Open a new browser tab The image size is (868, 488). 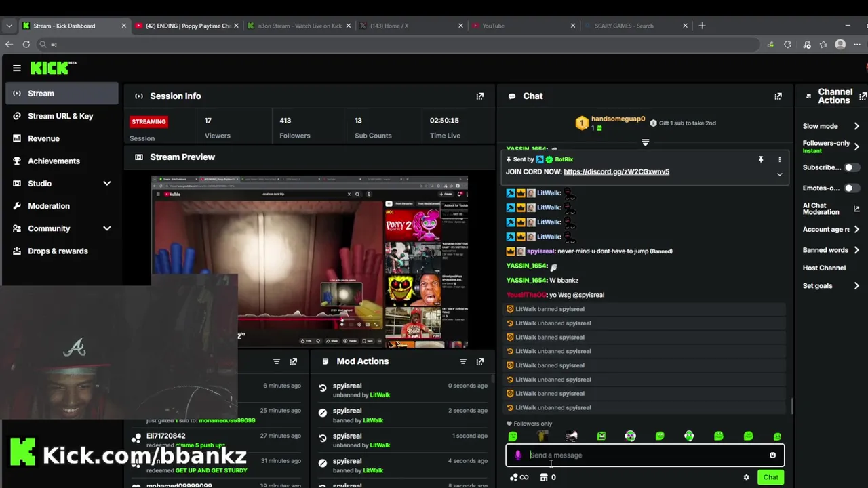pyautogui.click(x=702, y=26)
